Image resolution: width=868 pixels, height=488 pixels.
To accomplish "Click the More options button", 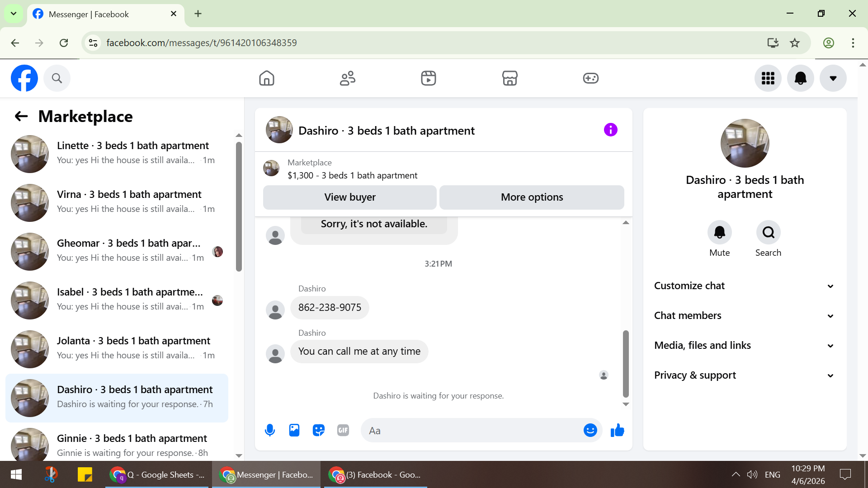I will coord(532,197).
